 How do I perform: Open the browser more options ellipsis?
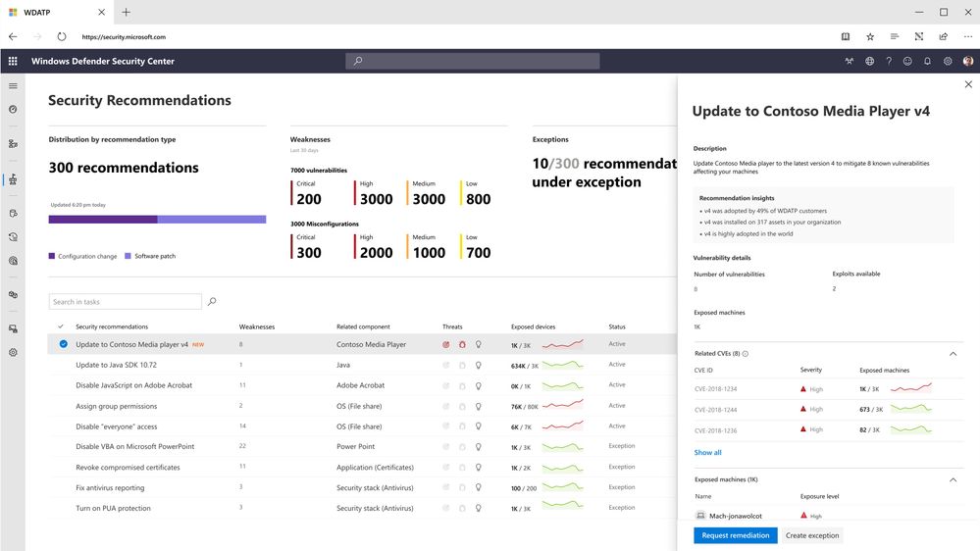(967, 37)
